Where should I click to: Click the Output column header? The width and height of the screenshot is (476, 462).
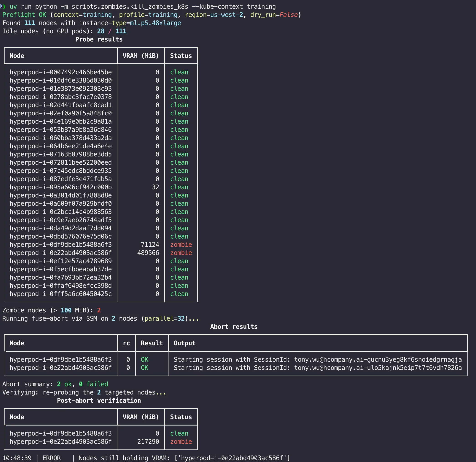point(185,343)
